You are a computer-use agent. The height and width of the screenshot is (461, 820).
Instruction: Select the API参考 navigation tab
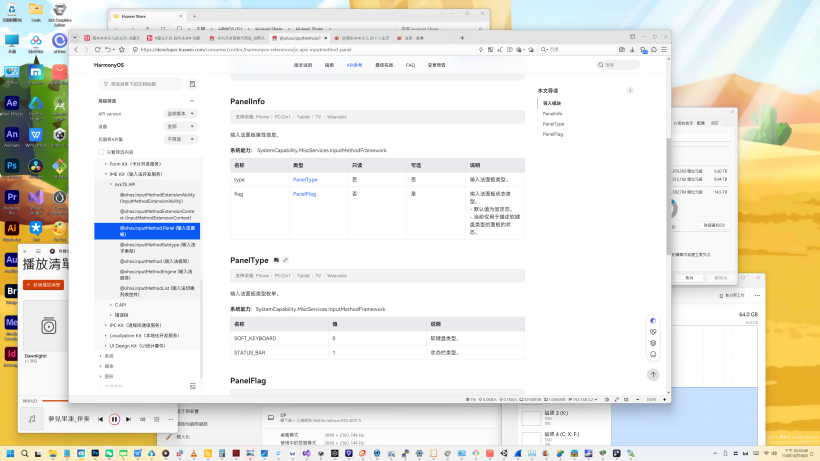(354, 65)
